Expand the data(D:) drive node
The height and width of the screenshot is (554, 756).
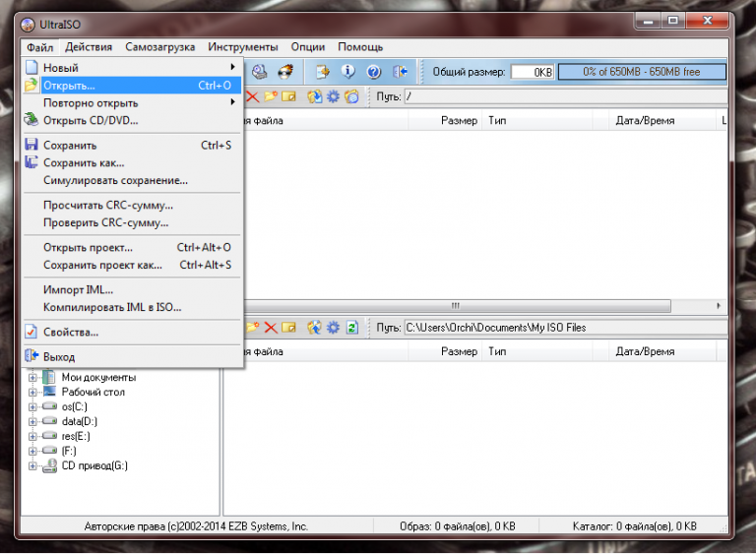coord(32,421)
